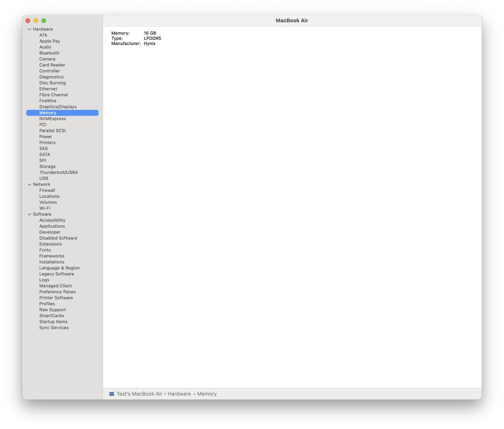Collapse the Hardware section chevron
This screenshot has height=429, width=504.
[x=29, y=29]
